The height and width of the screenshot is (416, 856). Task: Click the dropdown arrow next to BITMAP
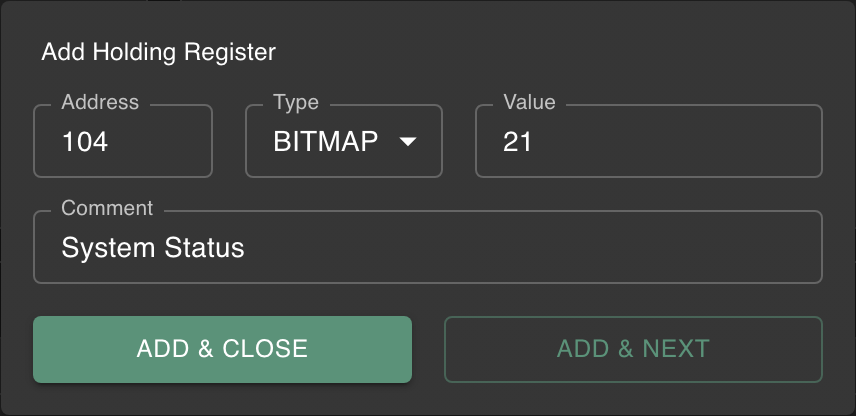point(407,142)
